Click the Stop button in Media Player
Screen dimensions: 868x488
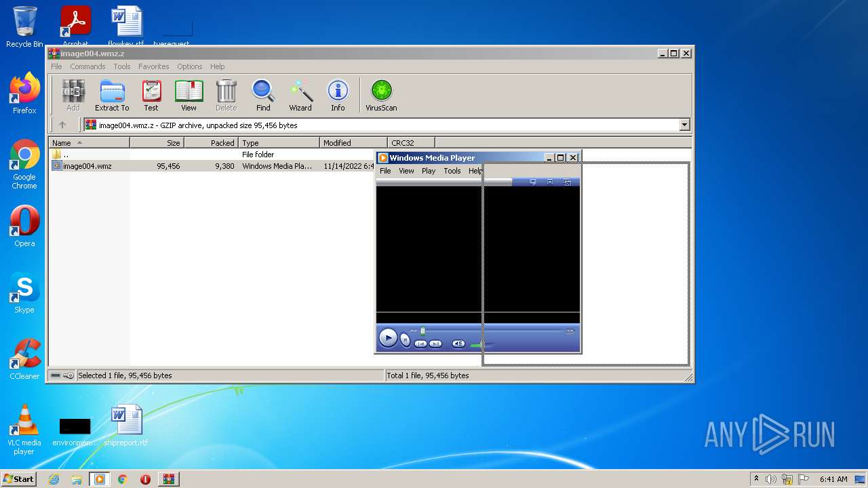[406, 340]
